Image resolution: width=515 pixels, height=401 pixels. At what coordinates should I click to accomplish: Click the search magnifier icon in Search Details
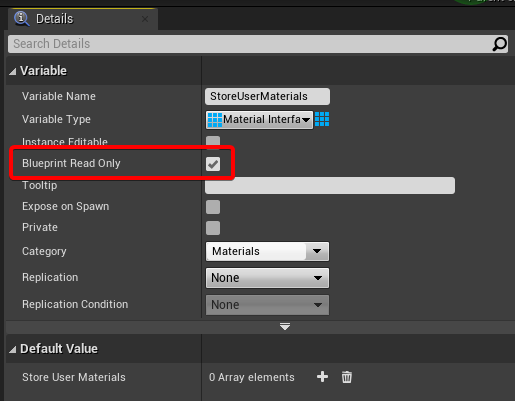point(499,44)
